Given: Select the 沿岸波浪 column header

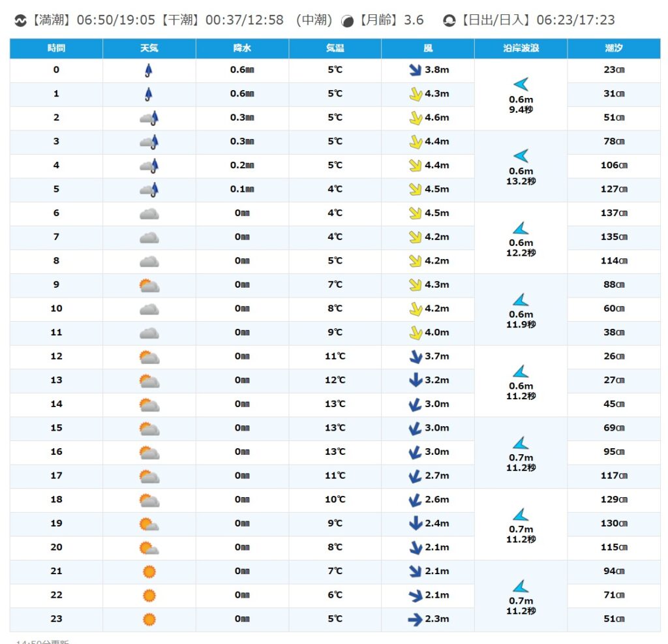Looking at the screenshot, I should coord(521,49).
